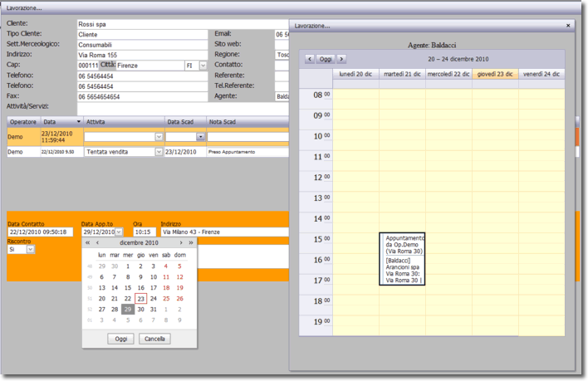Select day 29 highlighted in dicembre
Screen dimensions: 588x381
(128, 309)
